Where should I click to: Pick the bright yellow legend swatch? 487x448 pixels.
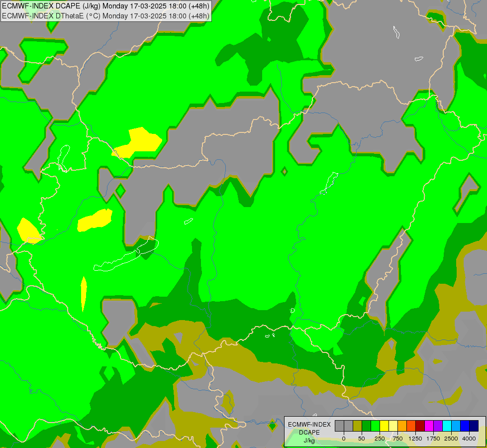[384, 426]
